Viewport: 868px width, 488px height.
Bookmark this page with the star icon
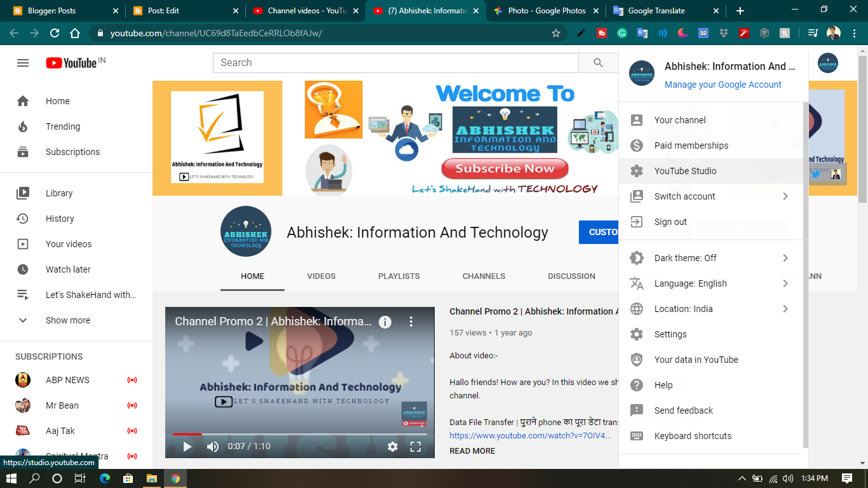click(556, 33)
